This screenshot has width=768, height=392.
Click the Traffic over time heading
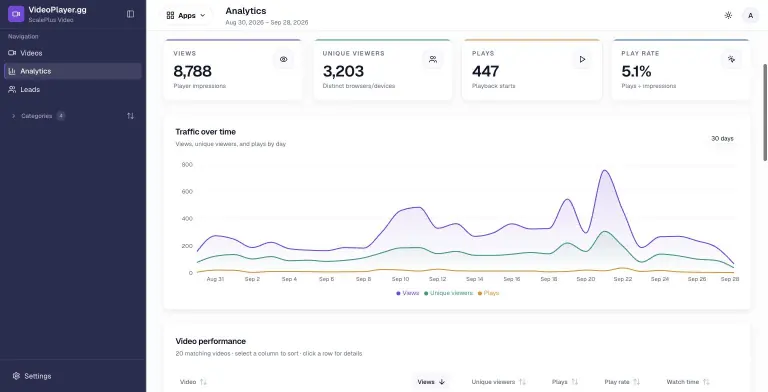(206, 132)
